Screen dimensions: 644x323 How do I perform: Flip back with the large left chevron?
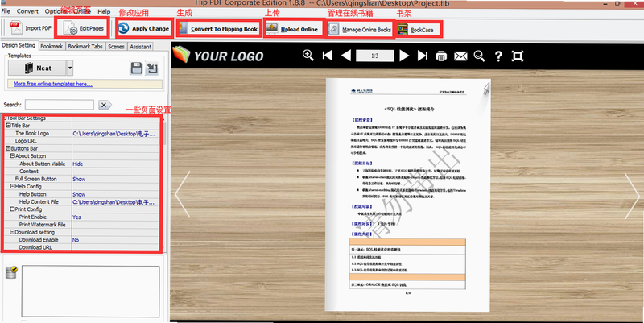pyautogui.click(x=183, y=194)
